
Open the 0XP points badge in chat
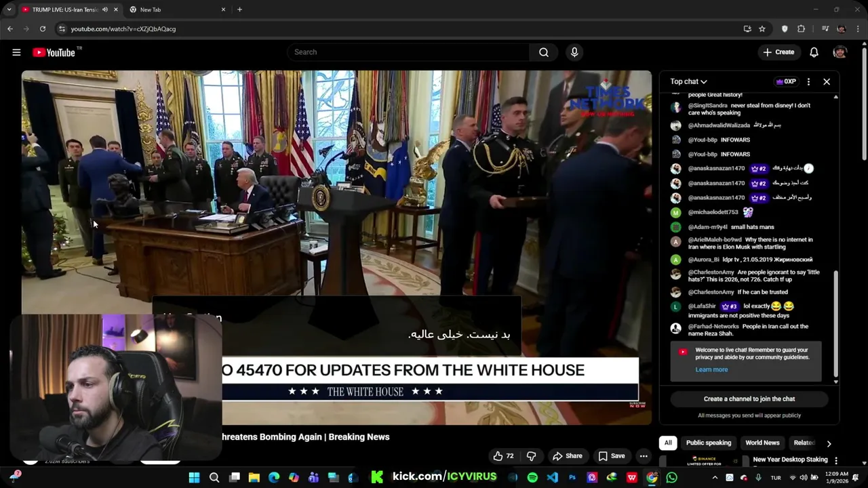pos(786,81)
